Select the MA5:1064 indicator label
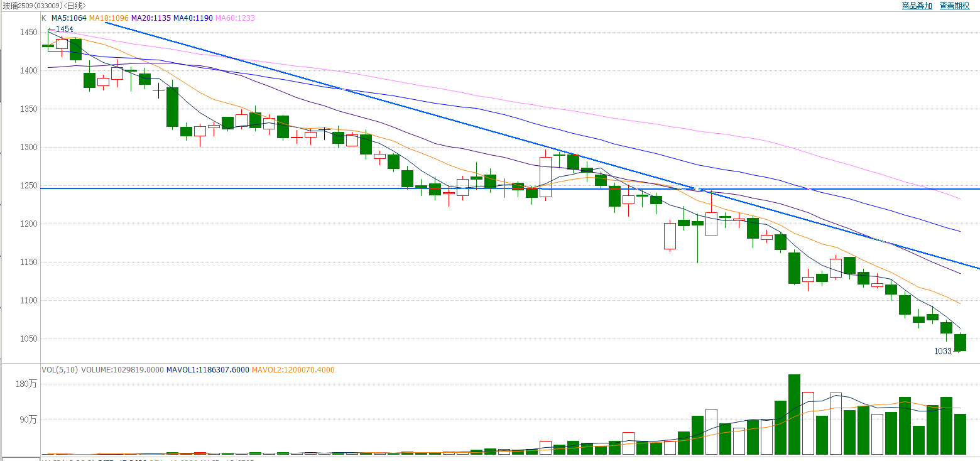 pyautogui.click(x=69, y=18)
